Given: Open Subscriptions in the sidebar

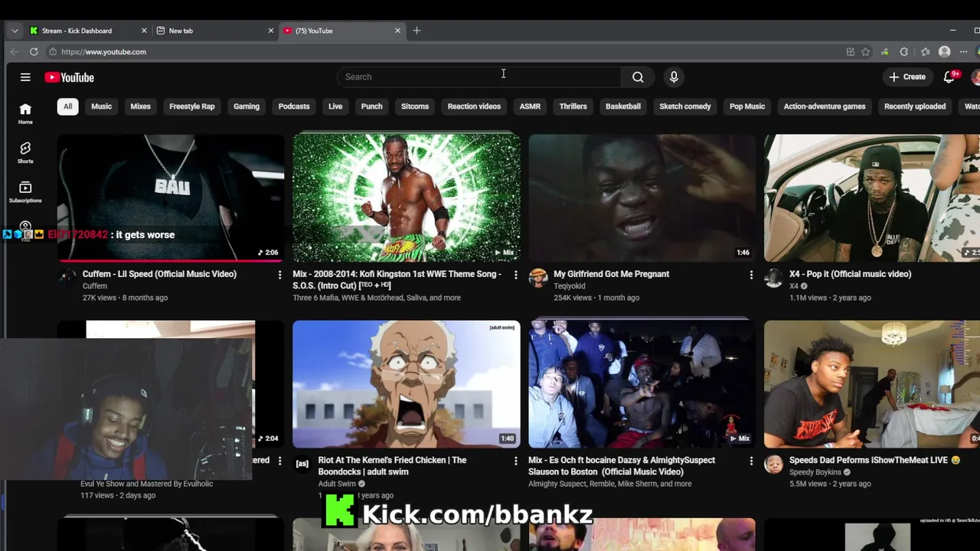Looking at the screenshot, I should (25, 191).
